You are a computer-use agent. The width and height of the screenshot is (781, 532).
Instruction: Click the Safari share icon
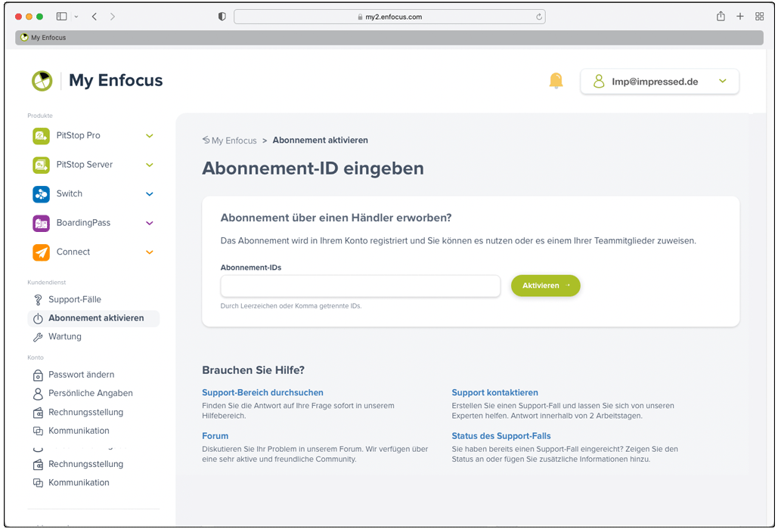click(720, 16)
